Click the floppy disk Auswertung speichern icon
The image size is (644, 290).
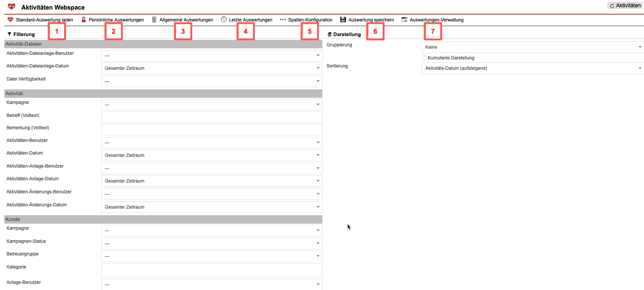point(343,20)
